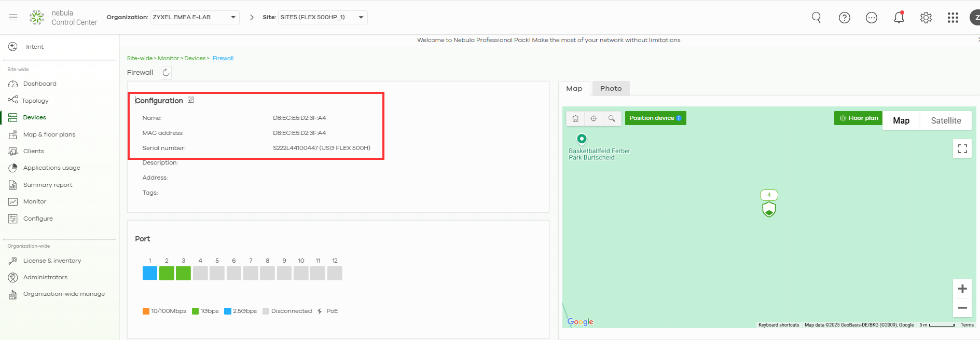The image size is (980, 340).
Task: Click the Firewall breadcrumb link
Action: [x=223, y=58]
